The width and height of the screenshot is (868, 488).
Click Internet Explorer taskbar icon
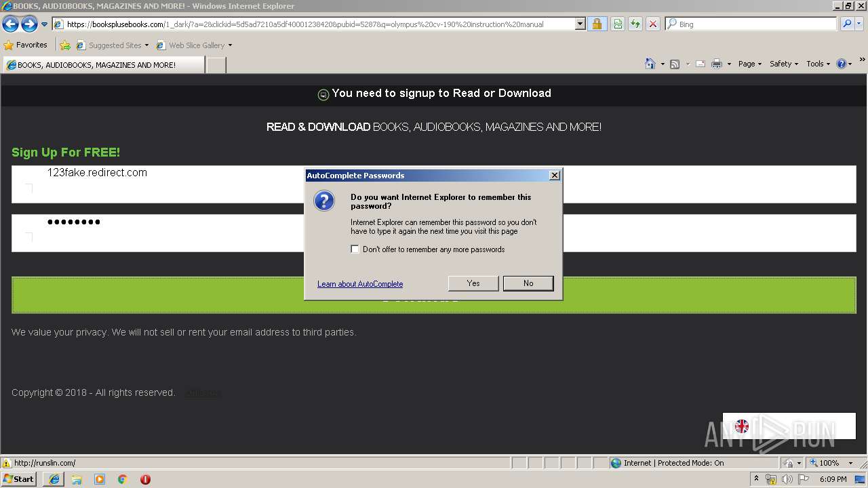pyautogui.click(x=54, y=479)
